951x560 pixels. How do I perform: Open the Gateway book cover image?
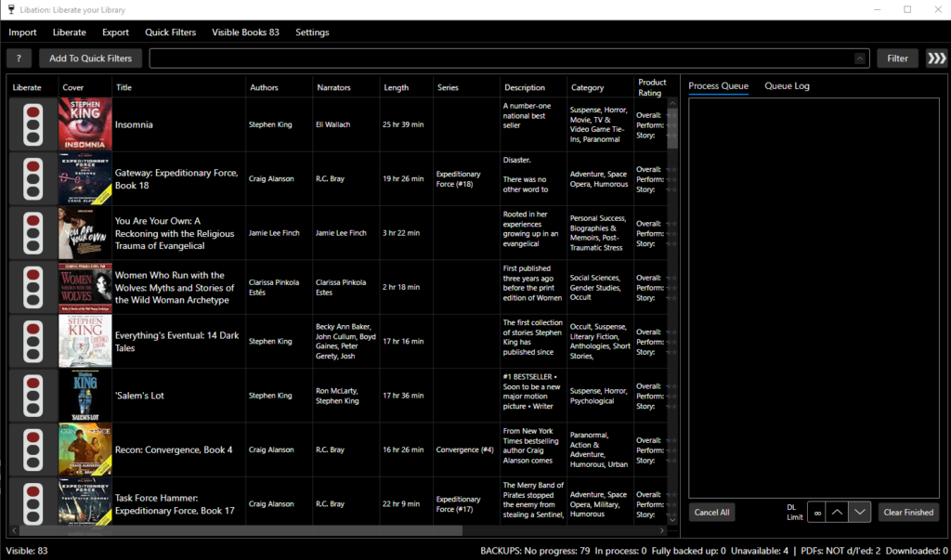pos(85,179)
